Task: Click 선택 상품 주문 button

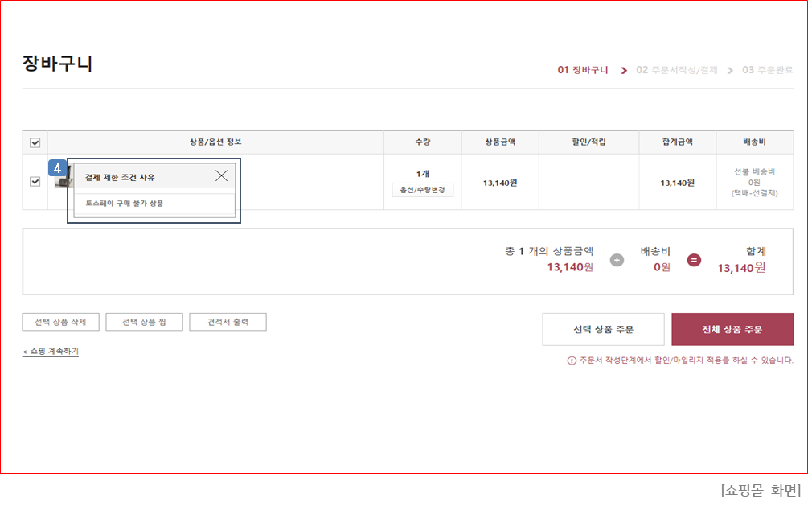Action: (x=603, y=329)
